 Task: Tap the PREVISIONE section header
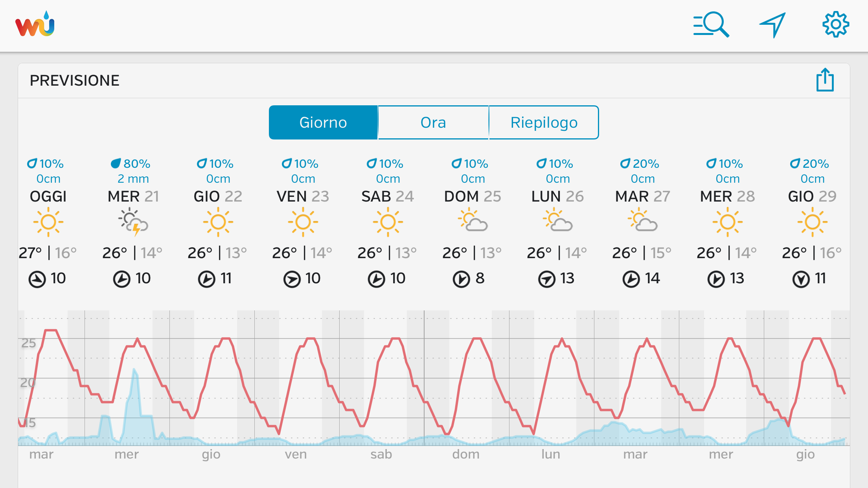tap(75, 81)
